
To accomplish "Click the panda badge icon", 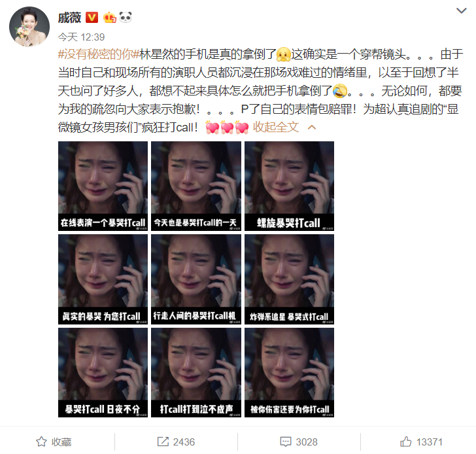I will point(126,18).
